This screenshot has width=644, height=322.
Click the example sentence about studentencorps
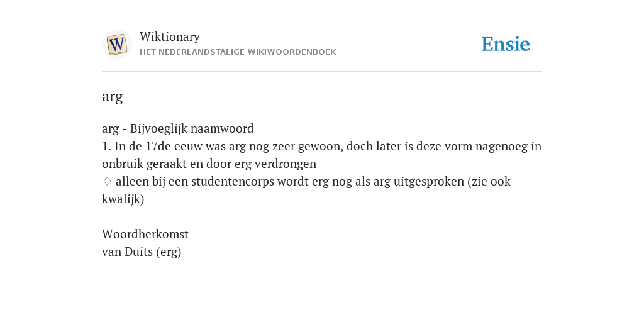click(306, 190)
